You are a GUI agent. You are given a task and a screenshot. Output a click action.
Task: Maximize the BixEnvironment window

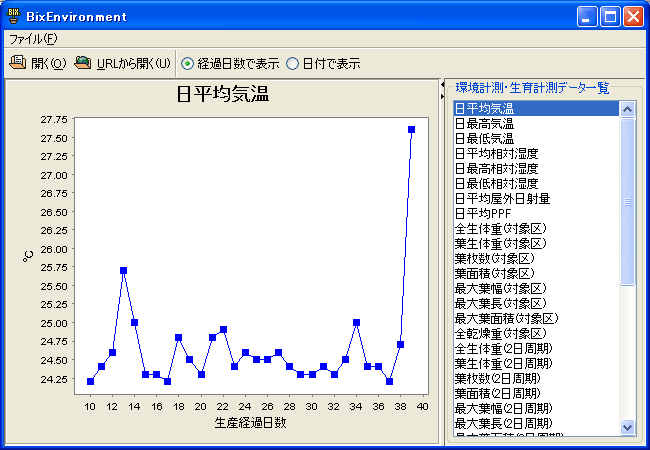610,16
